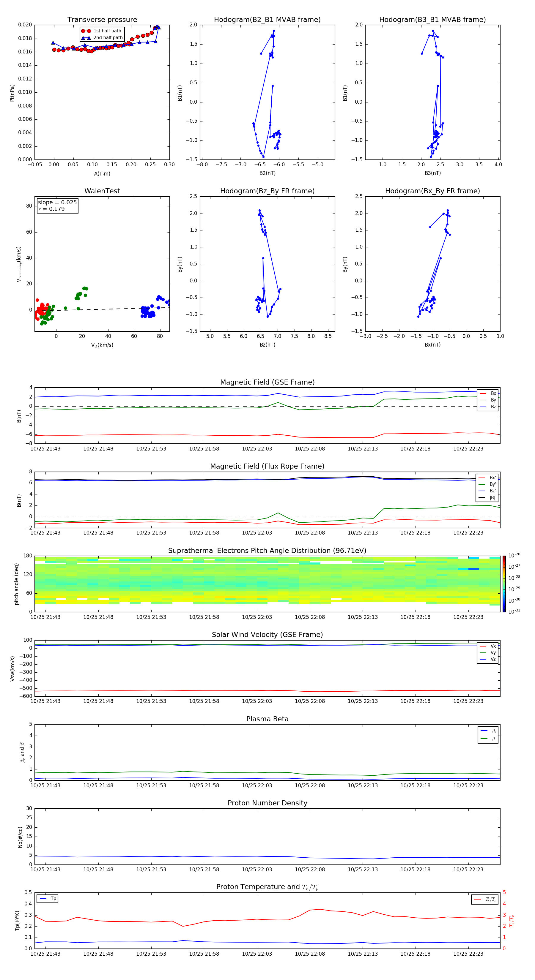Viewport: 535px width, 980px height.
Task: Click 'Solar Wind Velocity (GSE Frame)' title
Action: coord(267,635)
